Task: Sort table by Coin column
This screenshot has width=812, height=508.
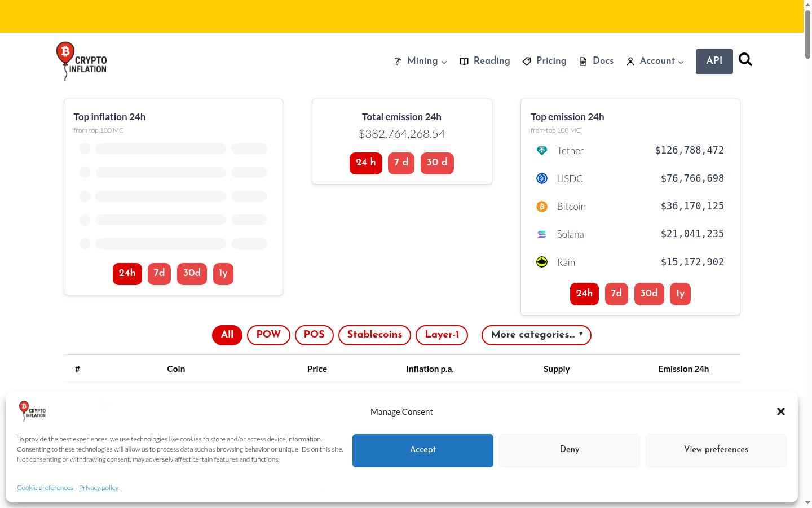Action: coord(176,369)
